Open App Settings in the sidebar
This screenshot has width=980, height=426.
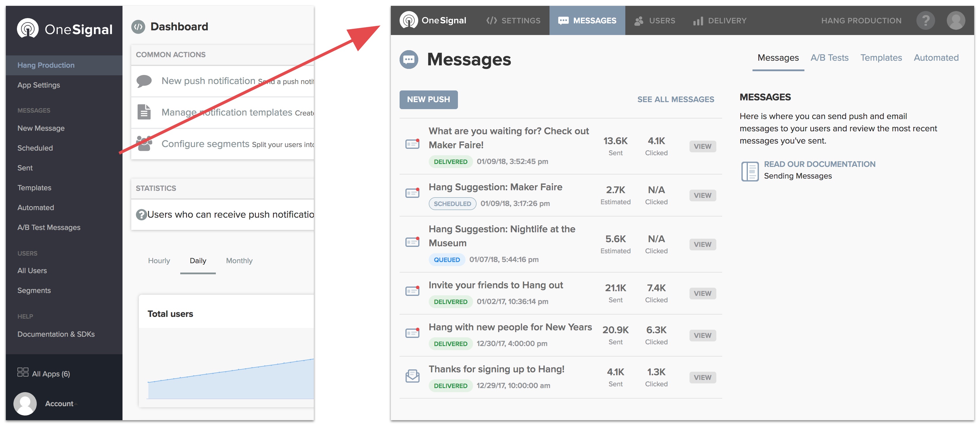tap(38, 85)
